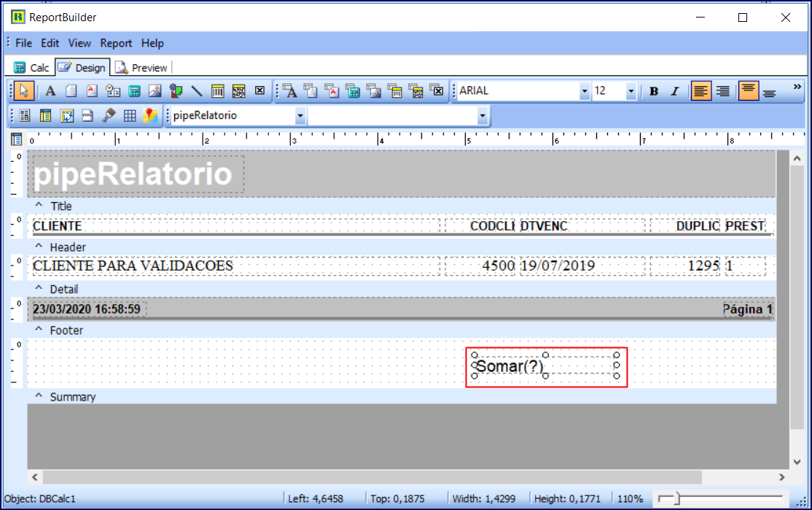Choose the DBText data component tool
812x510 pixels.
pos(290,91)
